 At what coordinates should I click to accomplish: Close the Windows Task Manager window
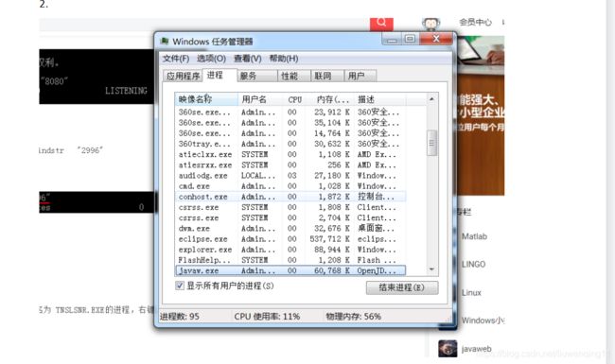(x=436, y=39)
